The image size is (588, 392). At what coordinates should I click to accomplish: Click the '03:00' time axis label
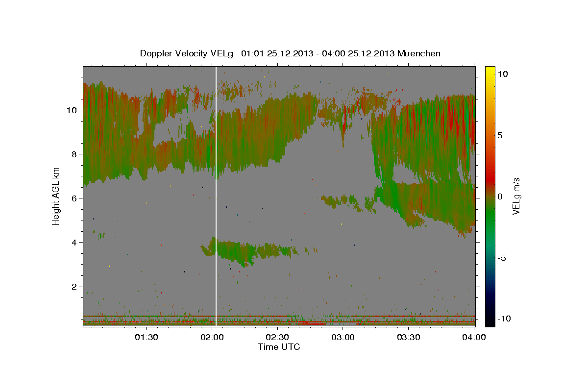tap(343, 337)
